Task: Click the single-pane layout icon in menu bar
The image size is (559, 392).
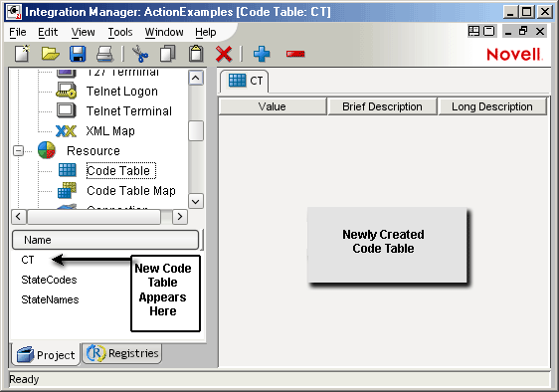Action: pos(489,32)
